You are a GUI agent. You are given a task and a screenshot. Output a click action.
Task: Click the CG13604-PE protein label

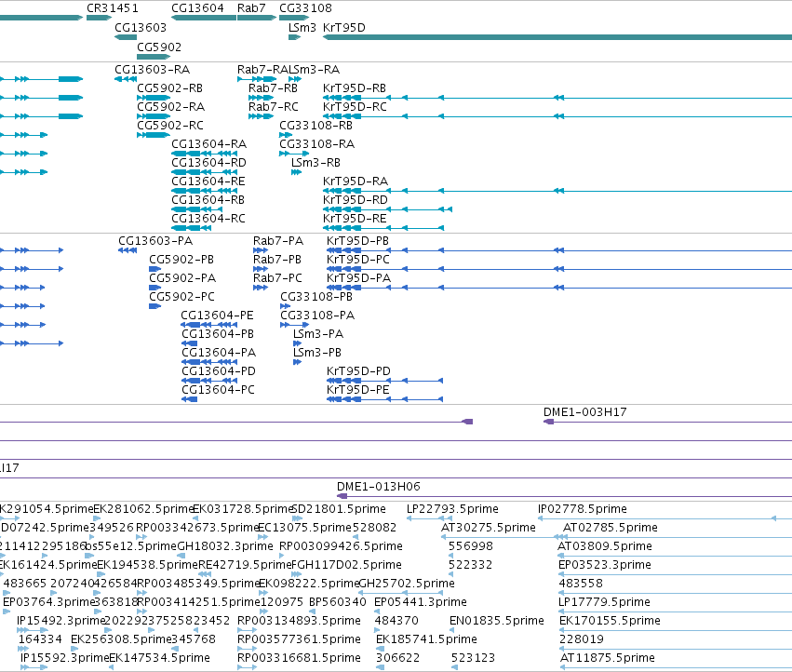click(217, 316)
